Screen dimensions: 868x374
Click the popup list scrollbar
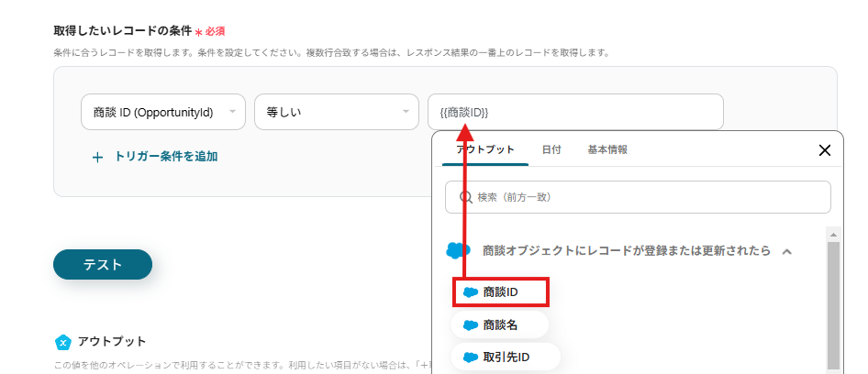[833, 305]
